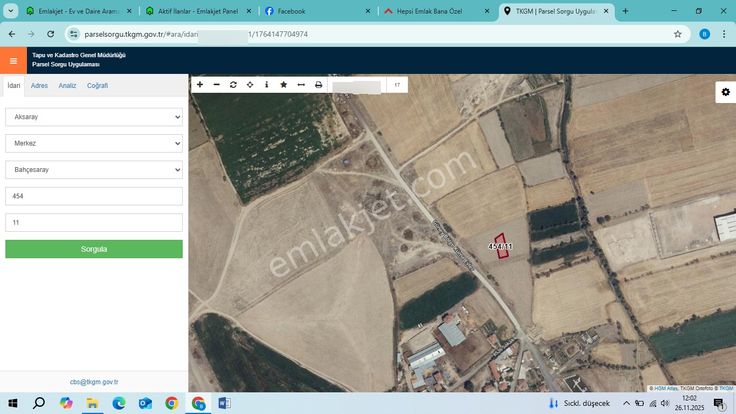Select the distance measure tool icon

[x=301, y=84]
